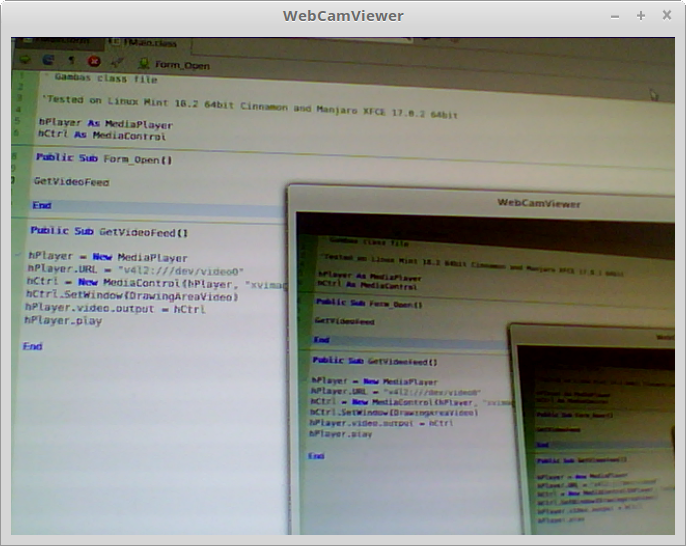
Task: Click 'hPlayer = New MediaPlayer' line in outer editor
Action: coord(108,257)
